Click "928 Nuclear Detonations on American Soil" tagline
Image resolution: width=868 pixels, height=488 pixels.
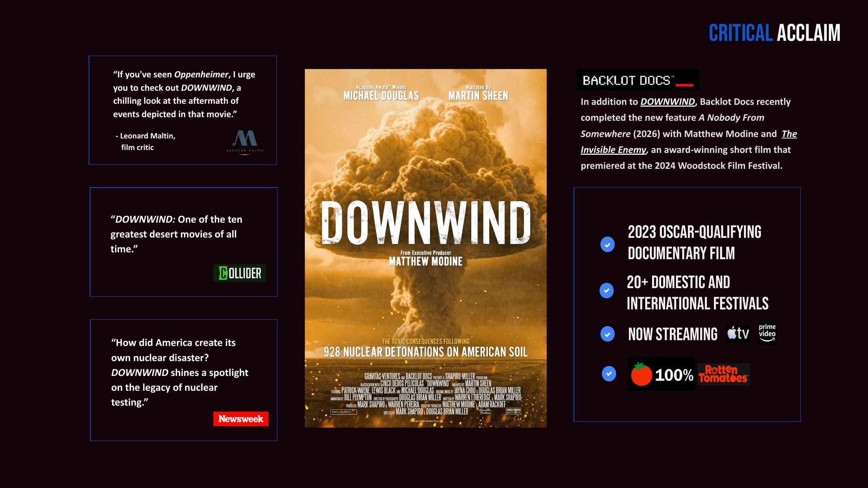[426, 352]
